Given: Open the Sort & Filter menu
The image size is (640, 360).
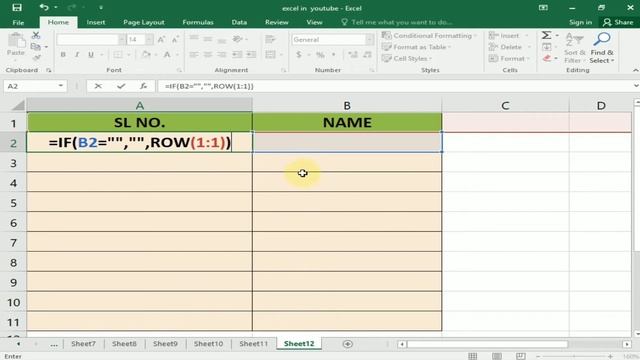Looking at the screenshot, I should [574, 48].
